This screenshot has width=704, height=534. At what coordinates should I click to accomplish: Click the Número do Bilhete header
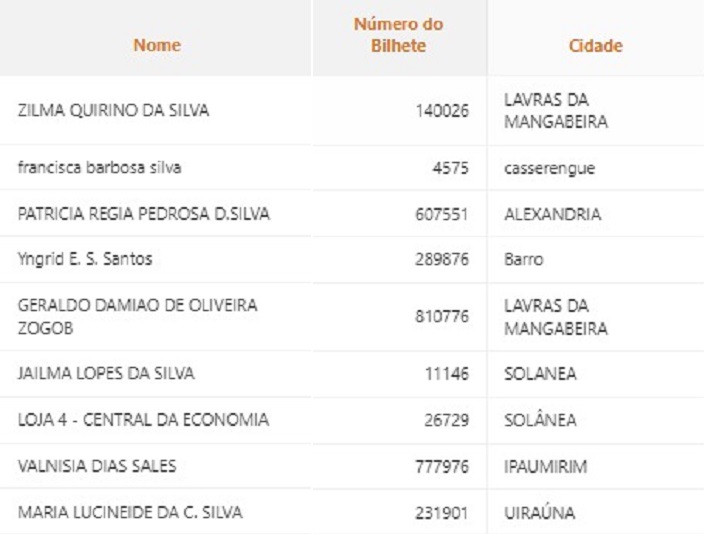pyautogui.click(x=399, y=35)
